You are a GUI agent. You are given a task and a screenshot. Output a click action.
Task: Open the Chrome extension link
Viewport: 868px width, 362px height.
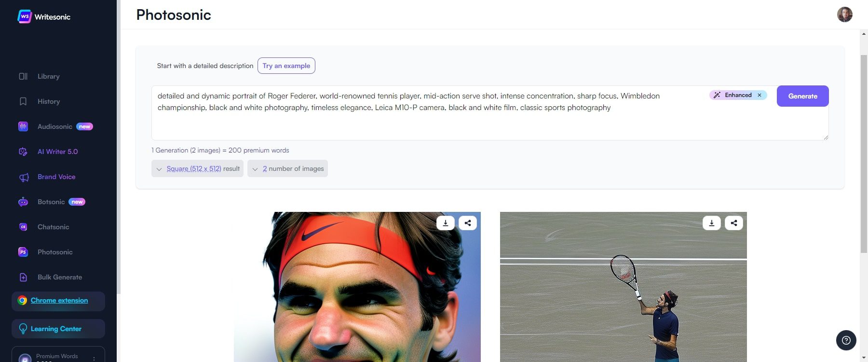(59, 300)
